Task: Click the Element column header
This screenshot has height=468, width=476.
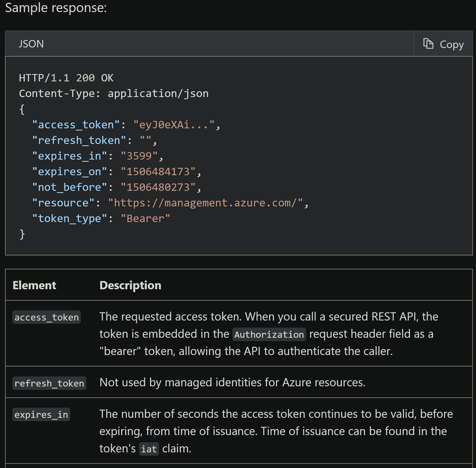Action: click(x=35, y=285)
